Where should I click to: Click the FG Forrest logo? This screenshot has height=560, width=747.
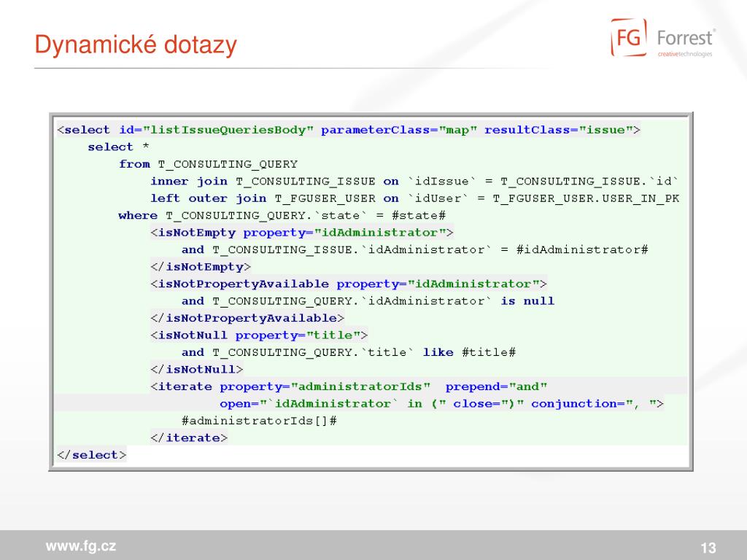[x=663, y=38]
